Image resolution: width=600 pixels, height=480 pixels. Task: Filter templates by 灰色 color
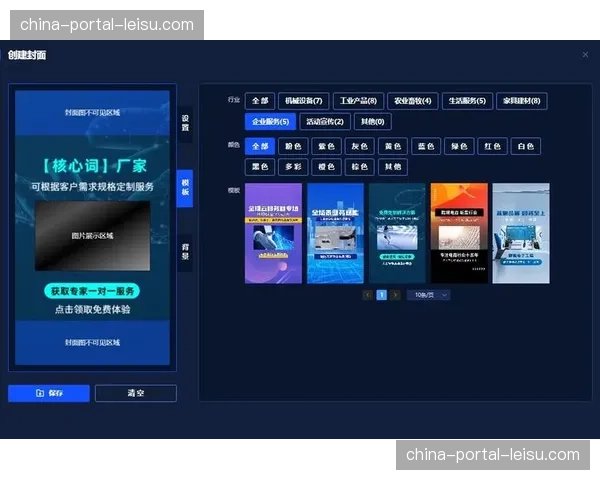pyautogui.click(x=359, y=146)
